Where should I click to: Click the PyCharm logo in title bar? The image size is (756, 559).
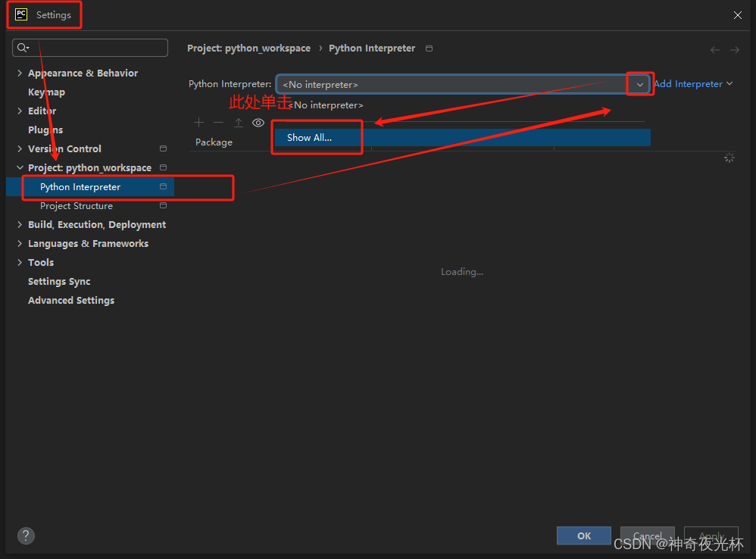click(x=21, y=14)
